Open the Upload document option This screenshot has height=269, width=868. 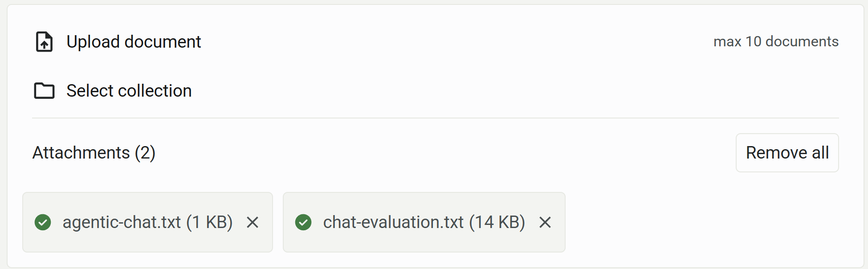tap(134, 42)
